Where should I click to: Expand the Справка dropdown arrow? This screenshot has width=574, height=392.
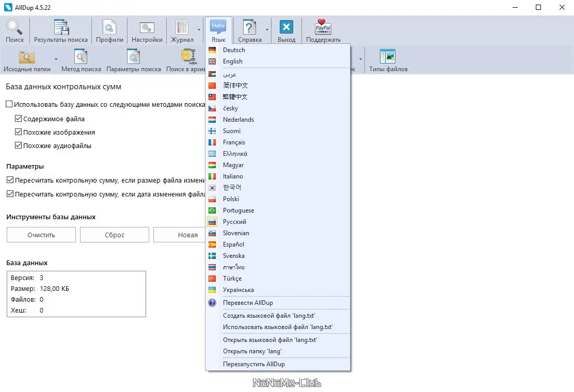267,30
